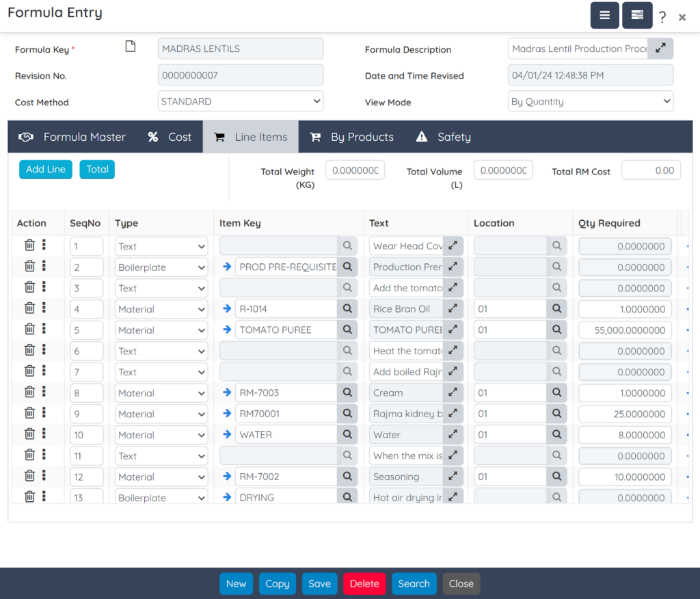
Task: Open Type dropdown for RM-7002 row
Action: click(x=161, y=477)
